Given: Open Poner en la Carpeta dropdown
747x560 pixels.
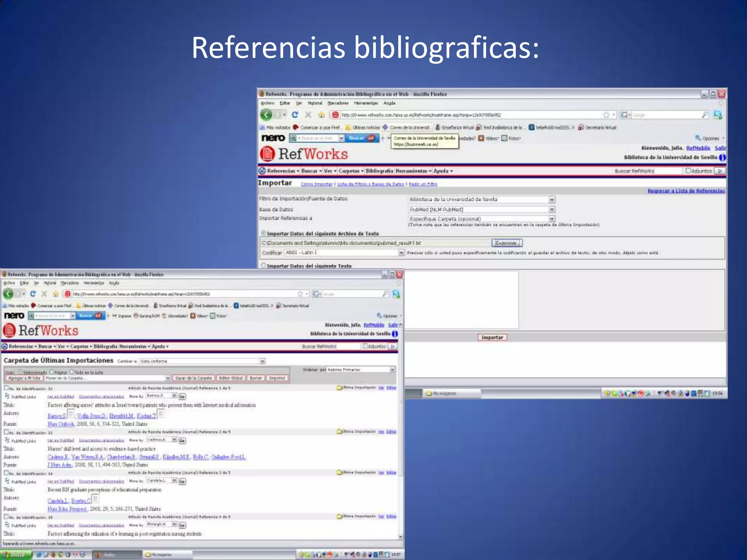Looking at the screenshot, I should (108, 378).
